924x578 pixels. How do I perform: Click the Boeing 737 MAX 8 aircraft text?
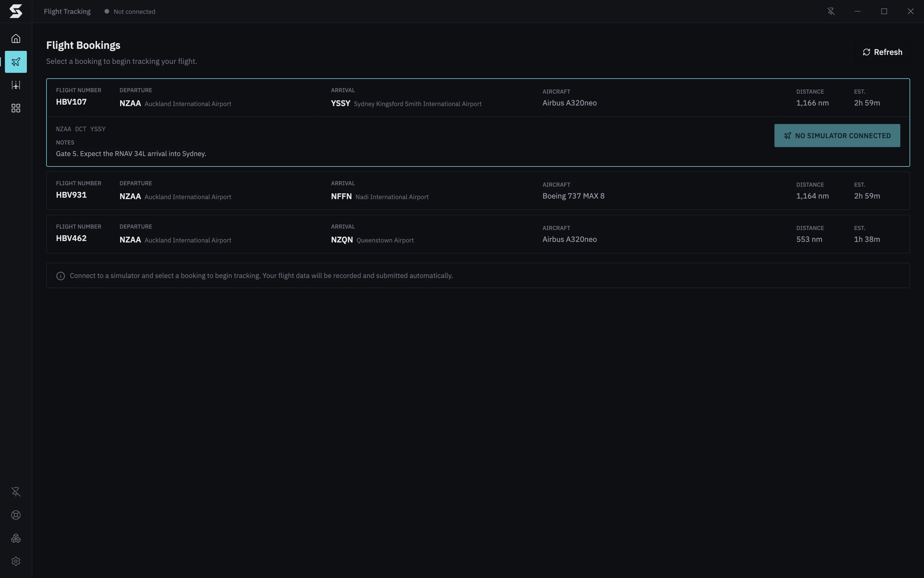573,196
